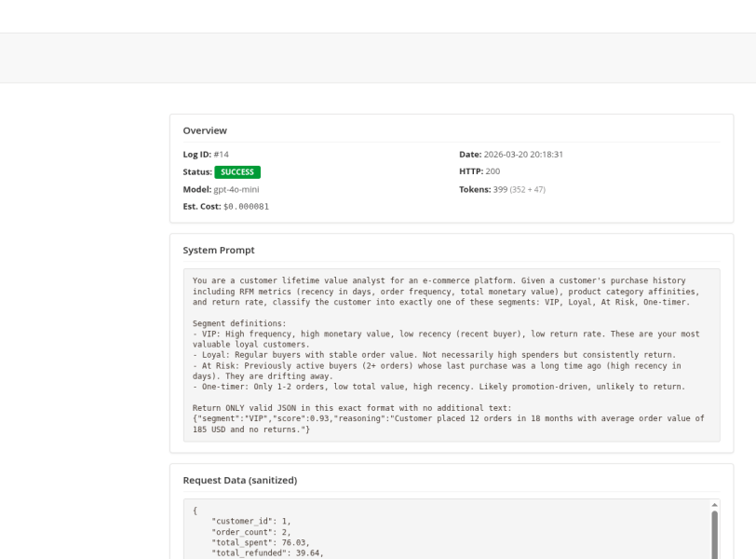
Task: Click the Est. Cost value $0.000081
Action: pos(246,207)
